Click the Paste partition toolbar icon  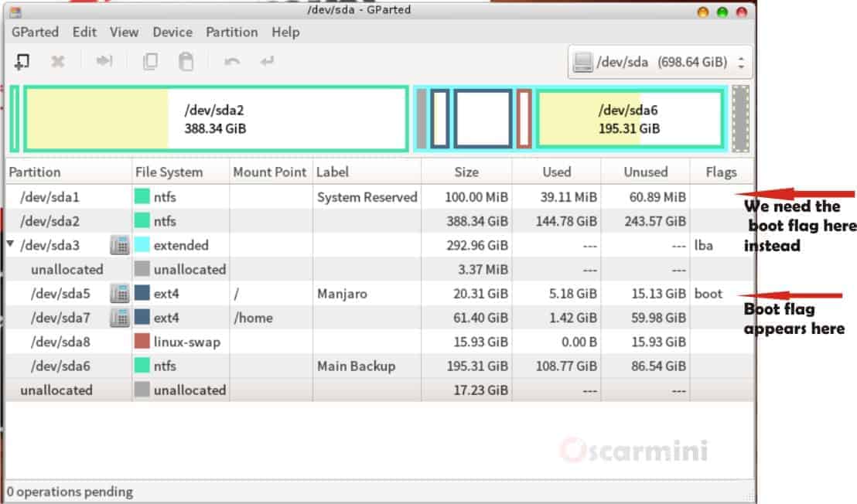point(186,62)
